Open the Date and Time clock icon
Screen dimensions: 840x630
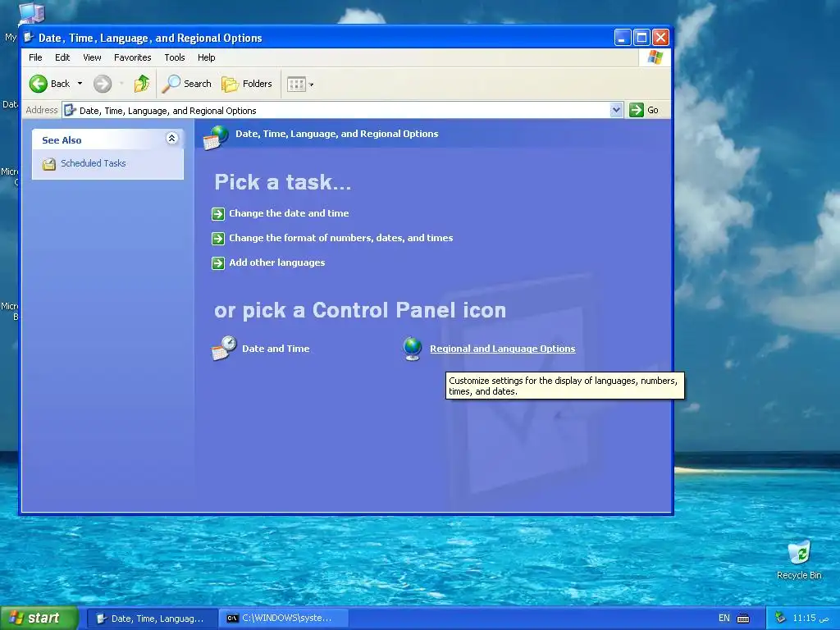coord(223,348)
